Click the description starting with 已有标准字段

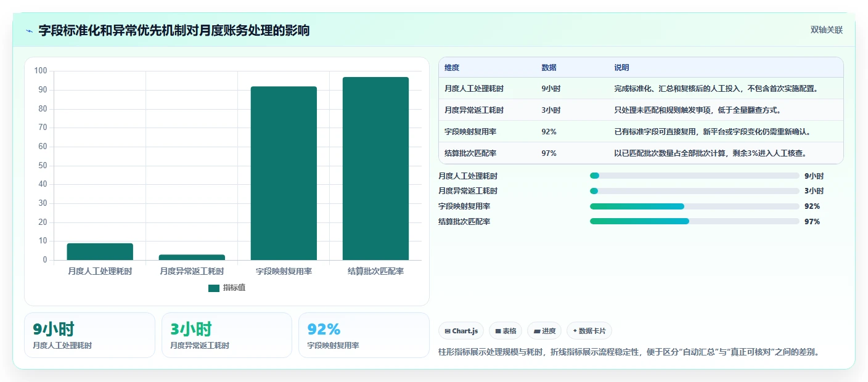coord(712,132)
